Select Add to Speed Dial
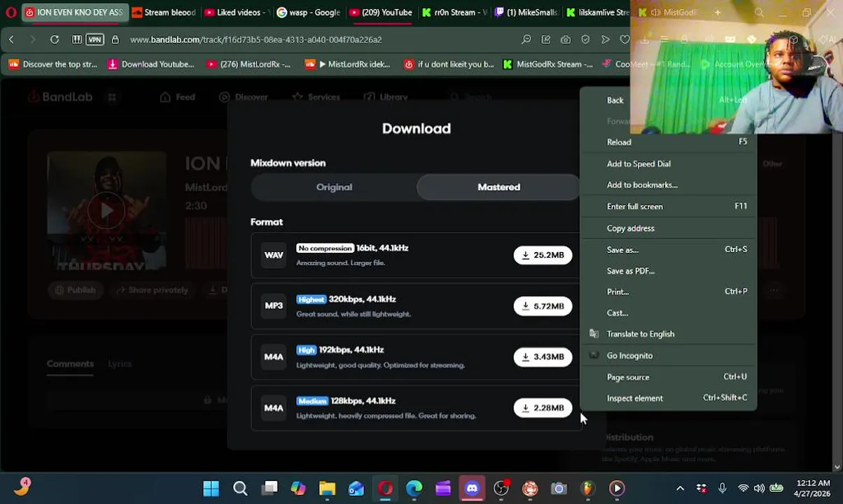843x504 pixels. [x=668, y=164]
